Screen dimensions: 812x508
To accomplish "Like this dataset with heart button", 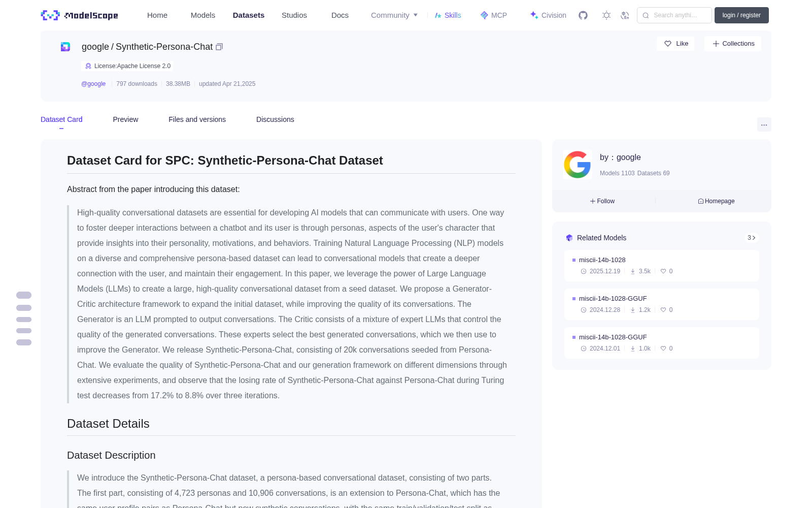I will [675, 44].
